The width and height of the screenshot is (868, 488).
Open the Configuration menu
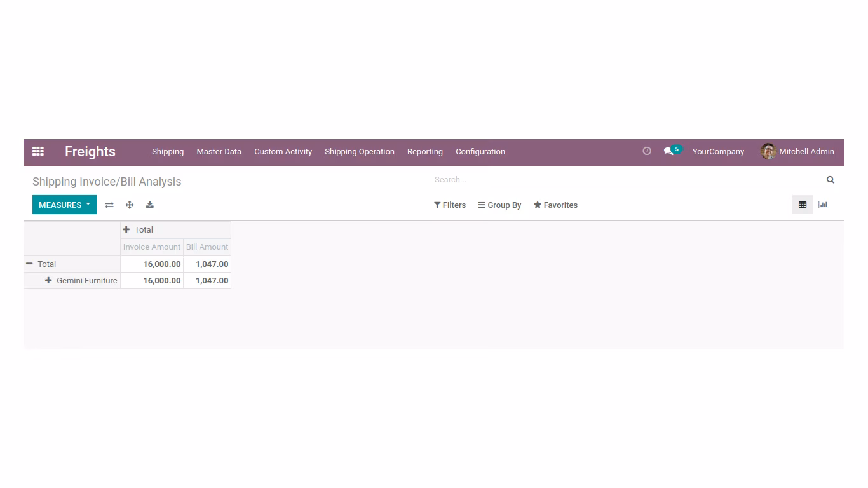click(x=480, y=152)
